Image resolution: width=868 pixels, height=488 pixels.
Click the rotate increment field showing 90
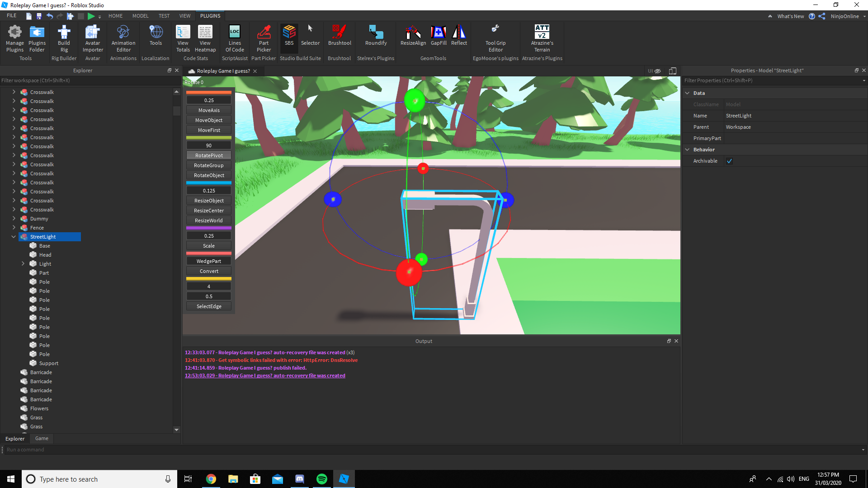[x=209, y=145]
